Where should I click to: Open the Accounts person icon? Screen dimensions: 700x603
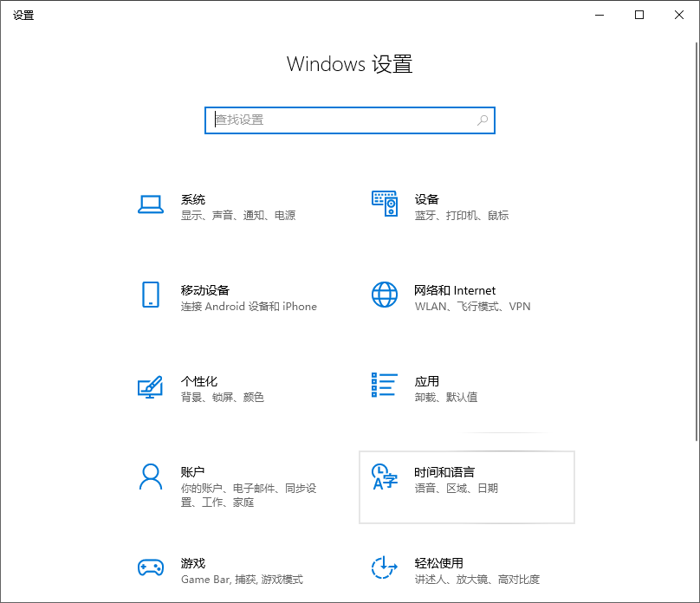click(x=151, y=477)
